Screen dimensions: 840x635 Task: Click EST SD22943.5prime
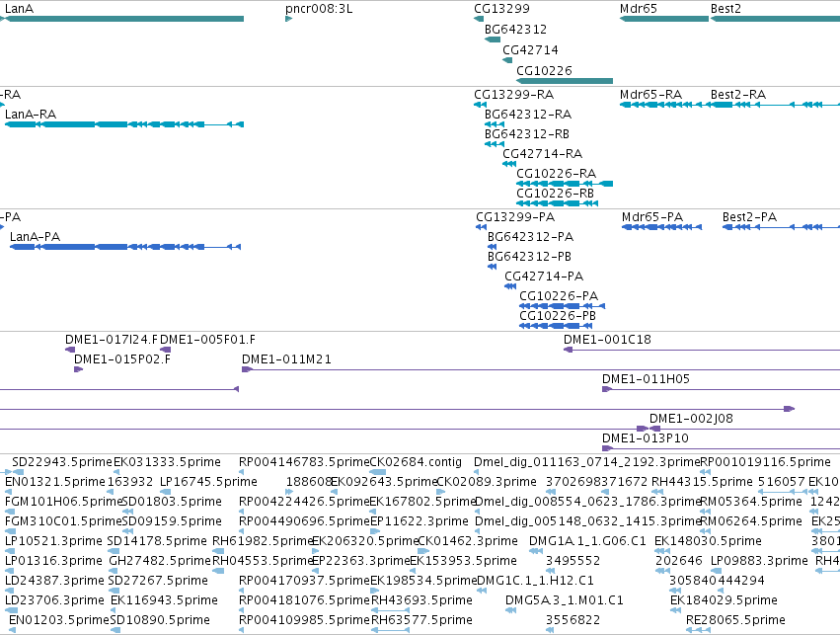[x=62, y=462]
